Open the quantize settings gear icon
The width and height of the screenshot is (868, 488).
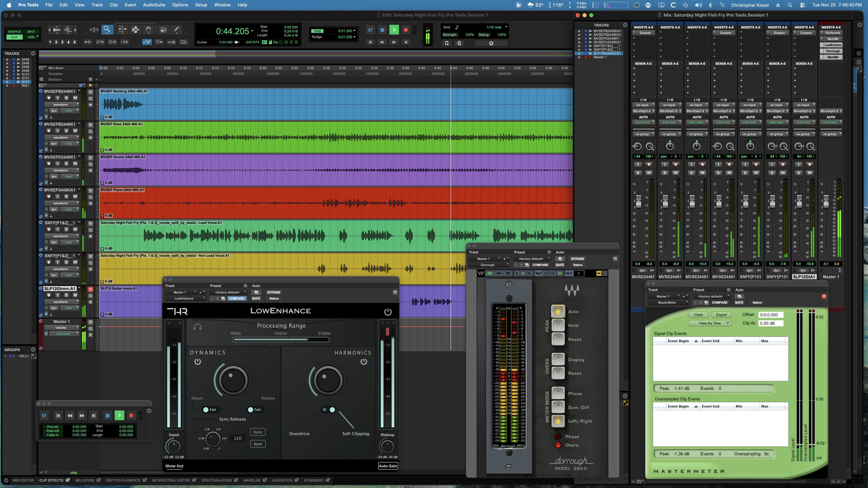pyautogui.click(x=491, y=43)
